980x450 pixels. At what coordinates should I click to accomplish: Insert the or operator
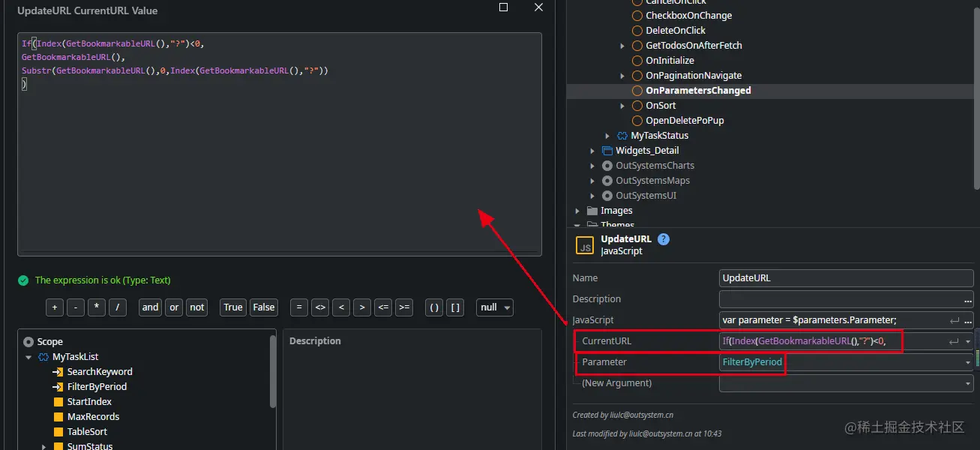coord(175,307)
